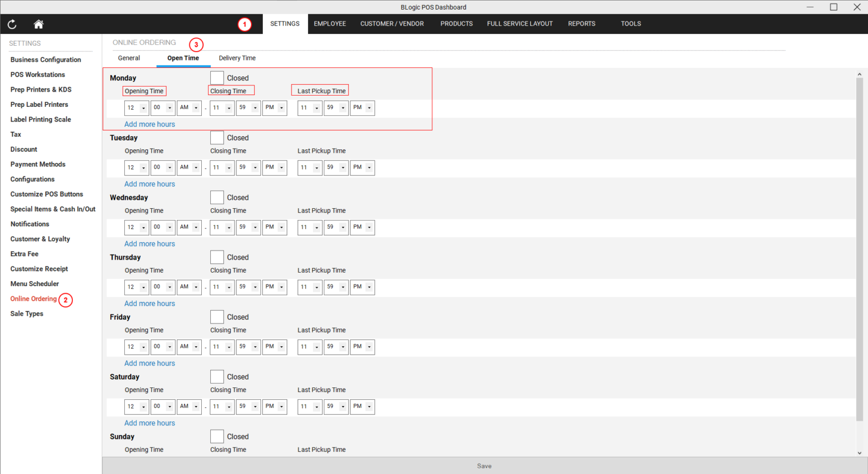This screenshot has width=868, height=474.
Task: Set Wednesday to Closed
Action: pos(217,197)
